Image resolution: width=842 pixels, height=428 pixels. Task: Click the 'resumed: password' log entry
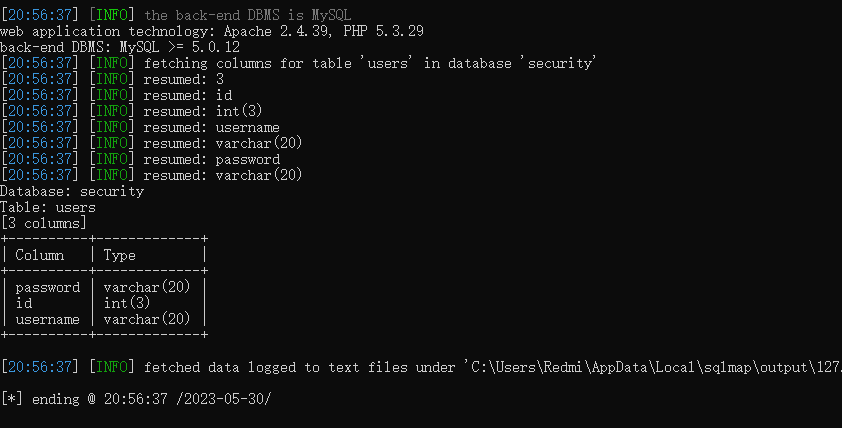pos(211,159)
